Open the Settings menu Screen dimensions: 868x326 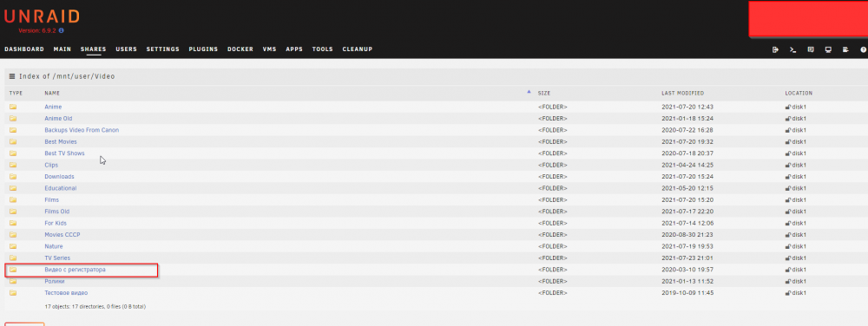pyautogui.click(x=163, y=49)
